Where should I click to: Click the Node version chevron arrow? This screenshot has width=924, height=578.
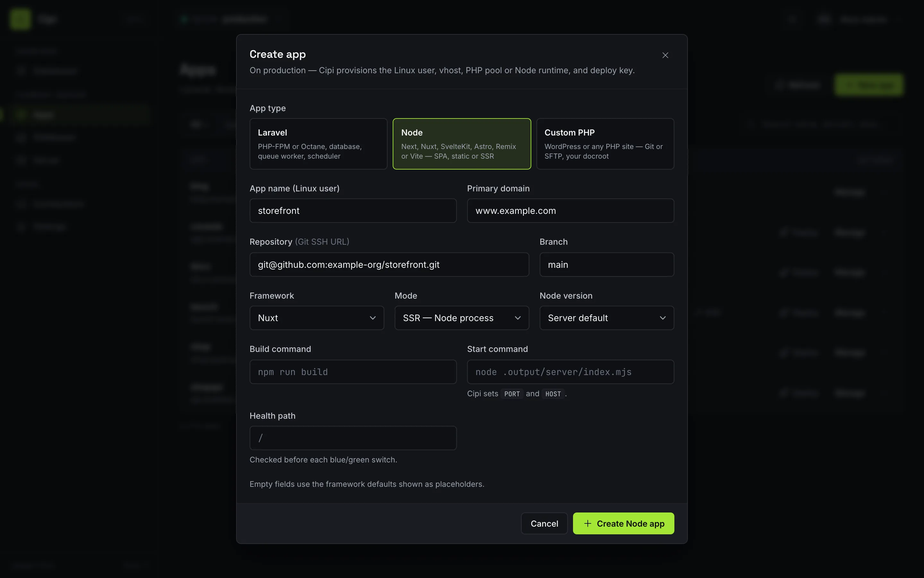[663, 318]
